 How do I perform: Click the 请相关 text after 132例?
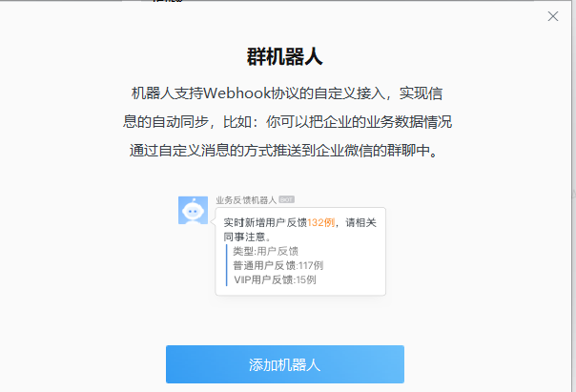pos(360,222)
